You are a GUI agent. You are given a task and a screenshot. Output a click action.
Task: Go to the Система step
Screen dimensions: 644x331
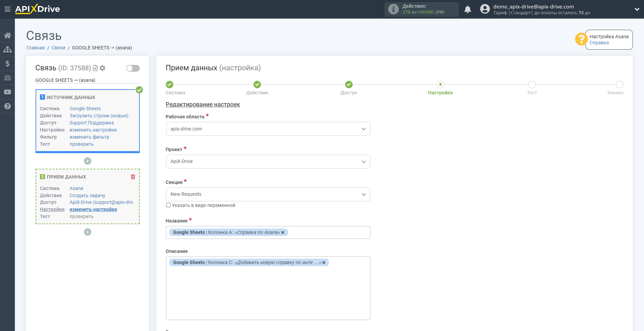pyautogui.click(x=170, y=85)
